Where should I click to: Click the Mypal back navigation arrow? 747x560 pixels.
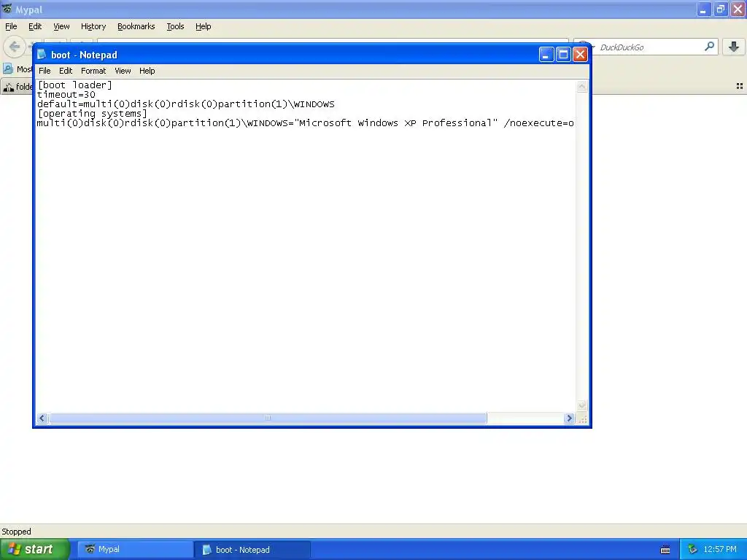pos(15,47)
